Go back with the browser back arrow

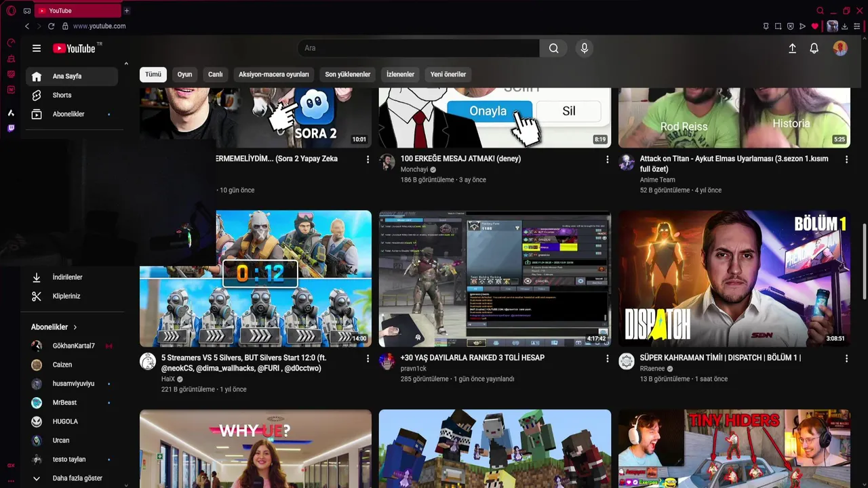coord(27,26)
